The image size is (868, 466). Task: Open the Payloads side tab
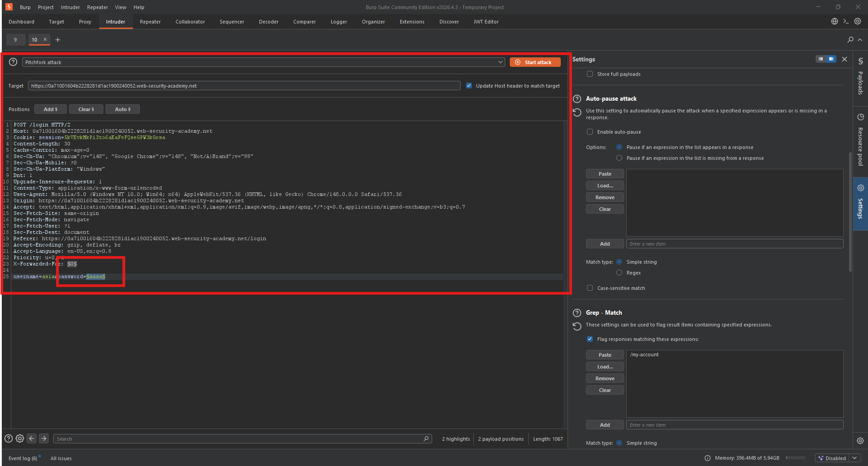(x=860, y=77)
